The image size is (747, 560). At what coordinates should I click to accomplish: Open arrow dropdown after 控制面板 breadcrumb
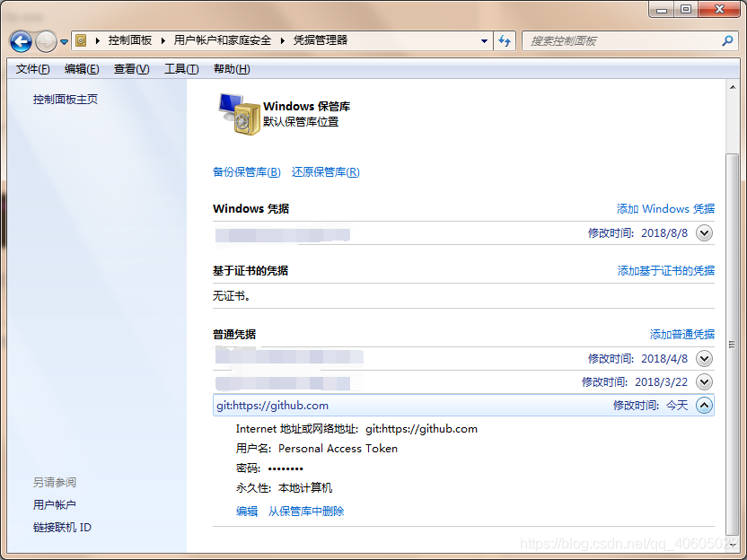(x=163, y=41)
